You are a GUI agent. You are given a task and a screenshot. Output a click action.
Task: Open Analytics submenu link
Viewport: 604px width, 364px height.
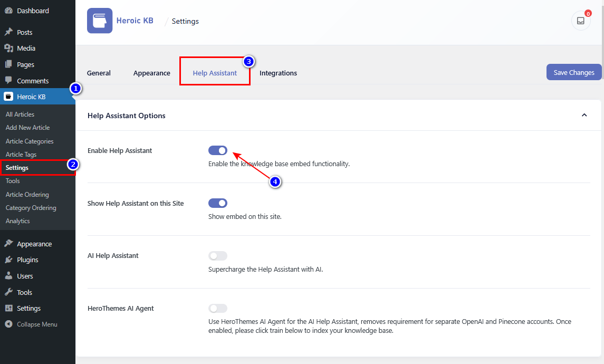point(17,221)
